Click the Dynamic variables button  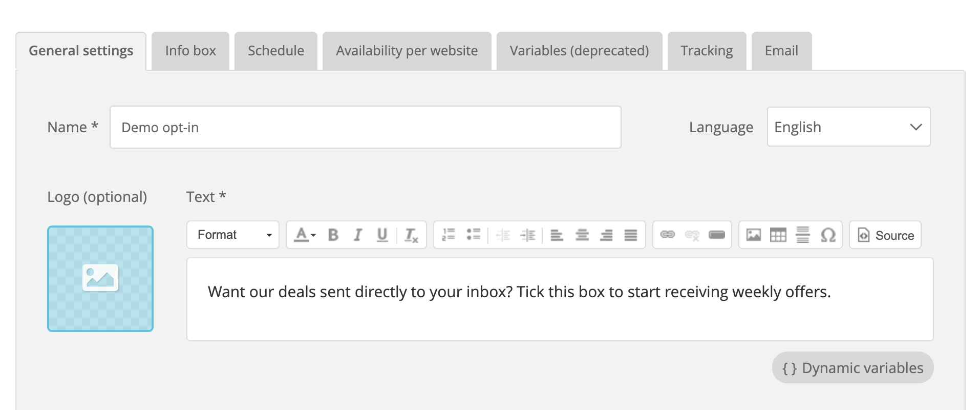(853, 367)
